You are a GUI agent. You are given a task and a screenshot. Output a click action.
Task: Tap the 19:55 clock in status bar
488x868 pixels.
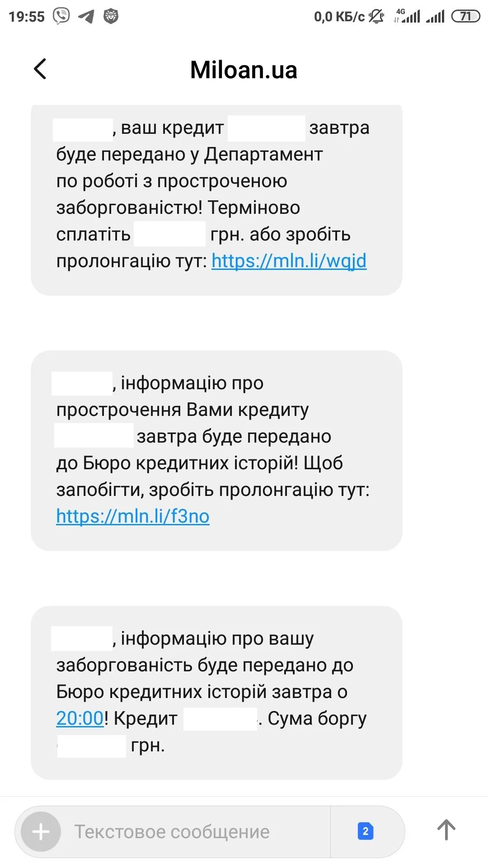pos(27,17)
